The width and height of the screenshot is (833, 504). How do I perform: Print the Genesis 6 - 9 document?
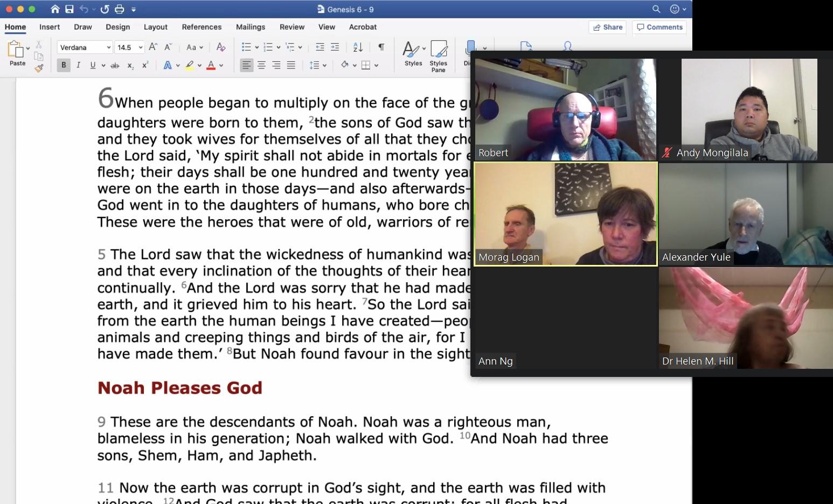[x=119, y=9]
